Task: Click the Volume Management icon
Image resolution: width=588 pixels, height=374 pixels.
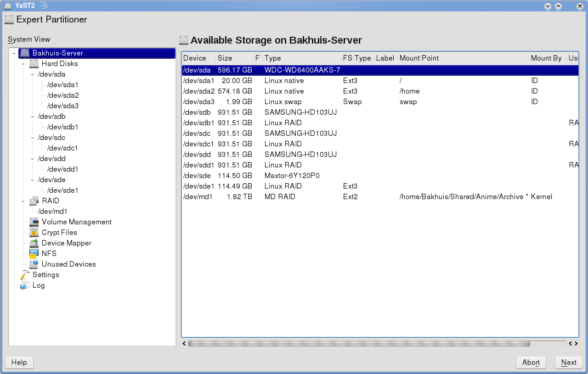Action: 34,222
